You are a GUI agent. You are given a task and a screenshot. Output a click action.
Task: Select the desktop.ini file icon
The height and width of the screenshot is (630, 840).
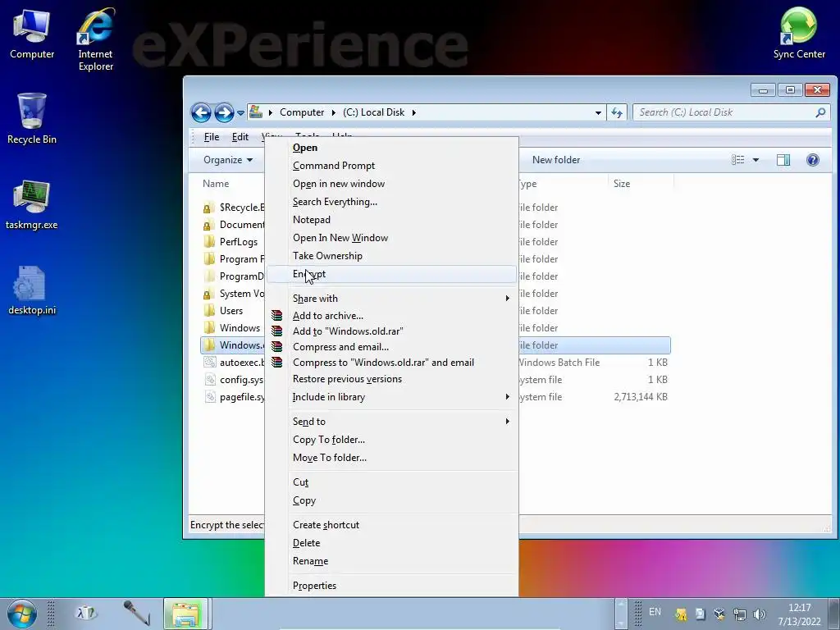(32, 290)
